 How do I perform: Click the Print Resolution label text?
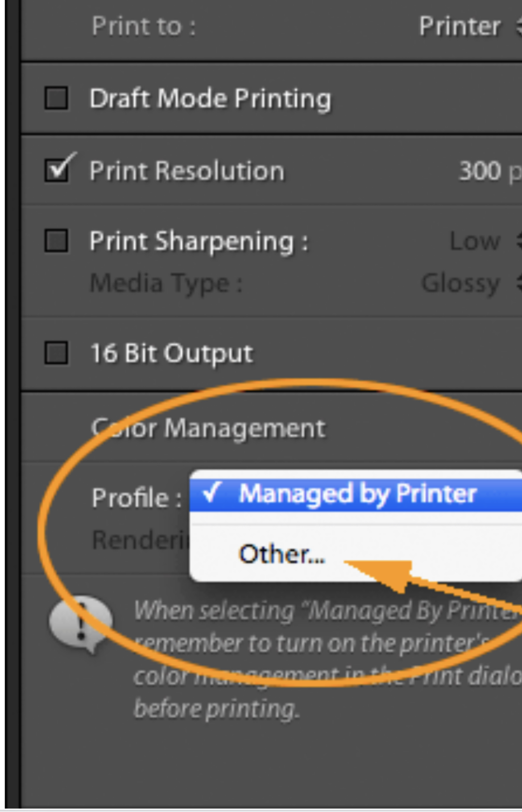pos(186,171)
